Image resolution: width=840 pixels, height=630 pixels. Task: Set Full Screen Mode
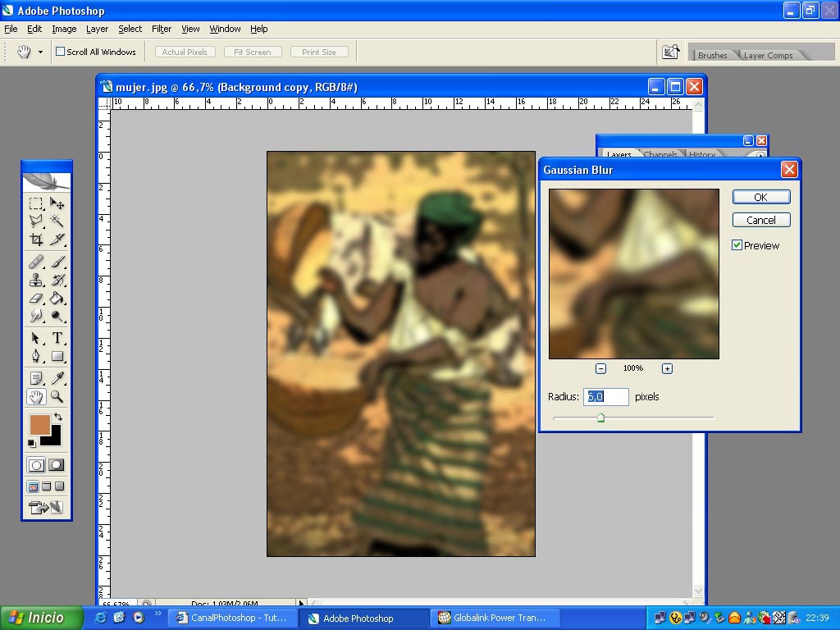point(59,486)
